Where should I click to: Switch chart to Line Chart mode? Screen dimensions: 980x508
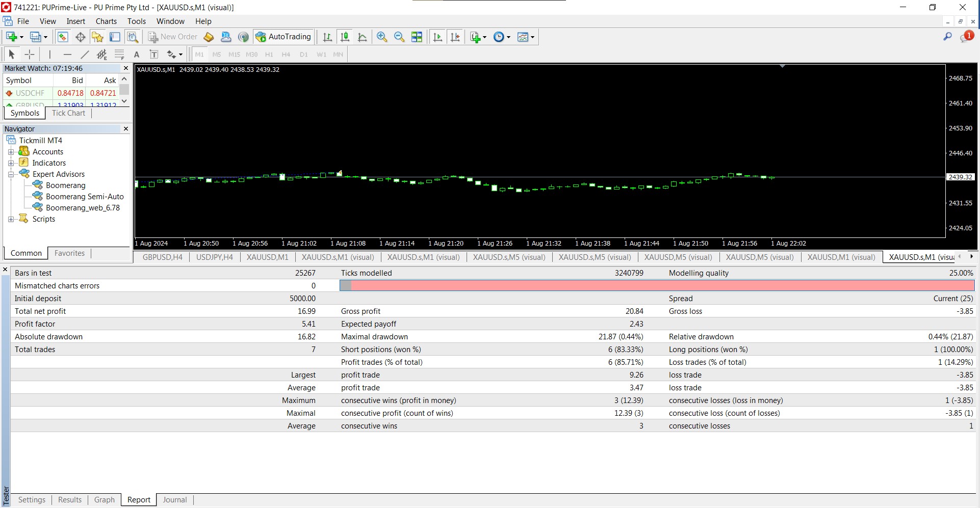tap(362, 37)
